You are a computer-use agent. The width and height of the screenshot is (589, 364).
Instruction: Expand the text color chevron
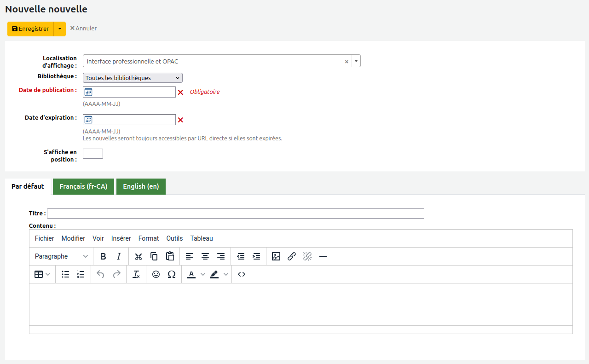[203, 274]
